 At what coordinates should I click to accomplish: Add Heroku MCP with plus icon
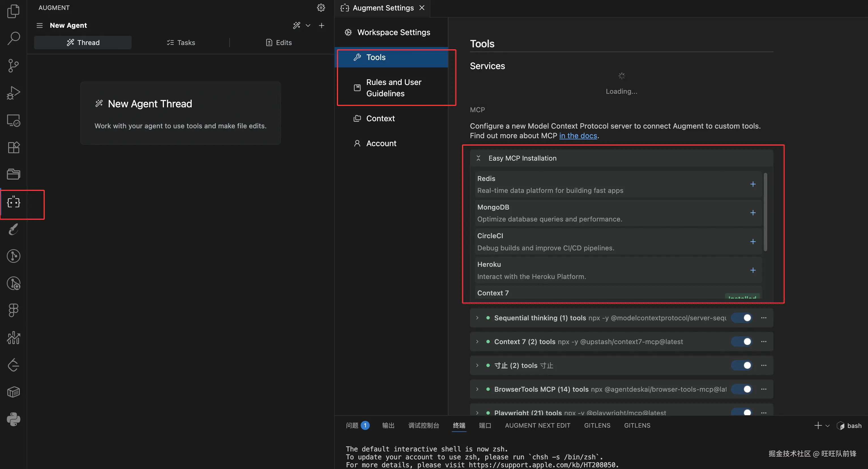click(x=753, y=270)
